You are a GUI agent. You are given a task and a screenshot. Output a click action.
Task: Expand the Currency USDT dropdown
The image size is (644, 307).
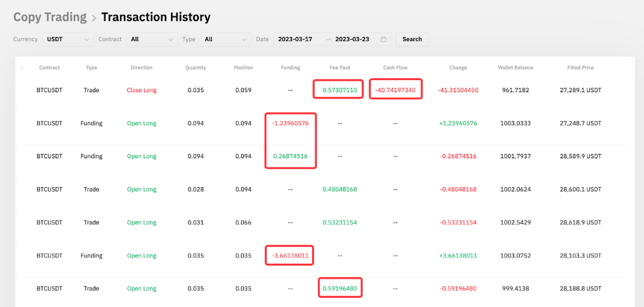(68, 39)
